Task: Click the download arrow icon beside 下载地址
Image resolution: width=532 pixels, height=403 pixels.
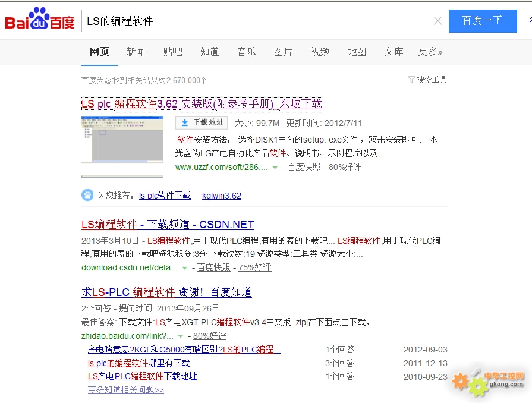Action: [185, 122]
